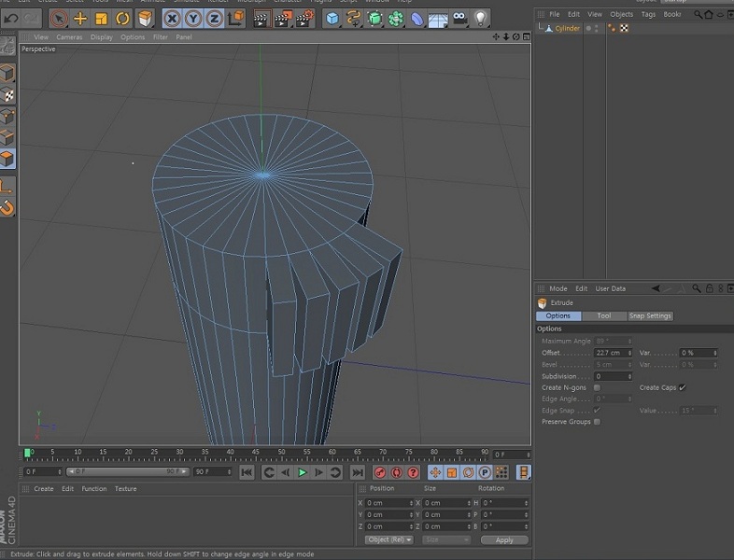This screenshot has width=734, height=560.
Task: Select the Live Selection tool
Action: tap(59, 19)
